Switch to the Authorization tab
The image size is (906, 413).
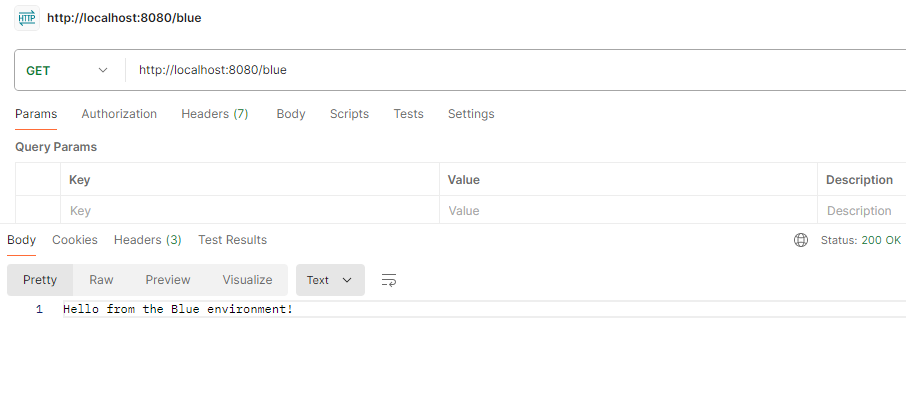pyautogui.click(x=119, y=114)
